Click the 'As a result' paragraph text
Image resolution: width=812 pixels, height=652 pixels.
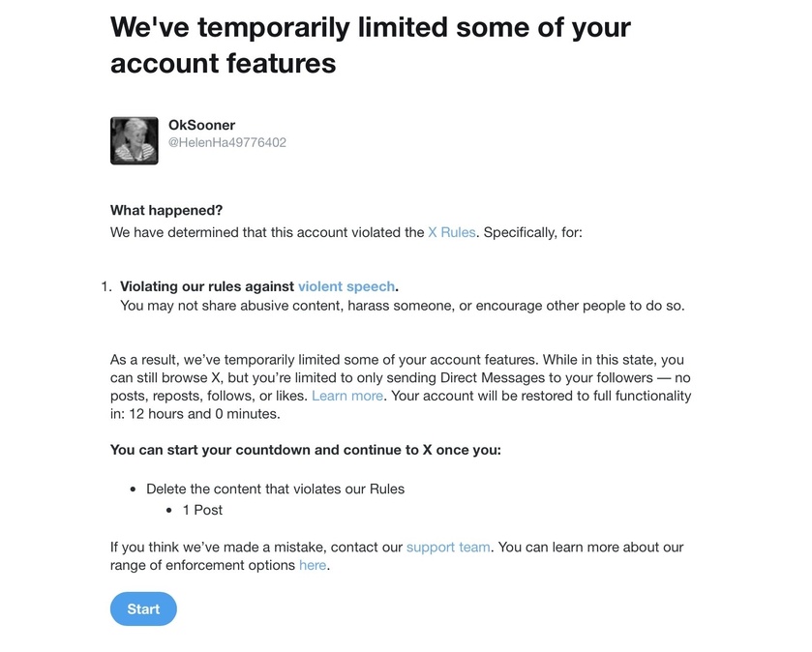point(401,387)
